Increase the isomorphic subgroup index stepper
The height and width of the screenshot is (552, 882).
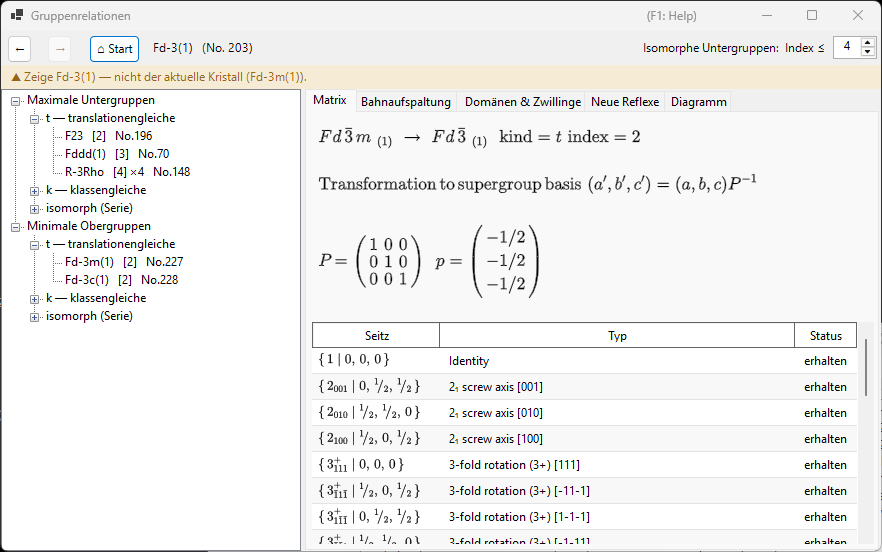click(x=868, y=42)
